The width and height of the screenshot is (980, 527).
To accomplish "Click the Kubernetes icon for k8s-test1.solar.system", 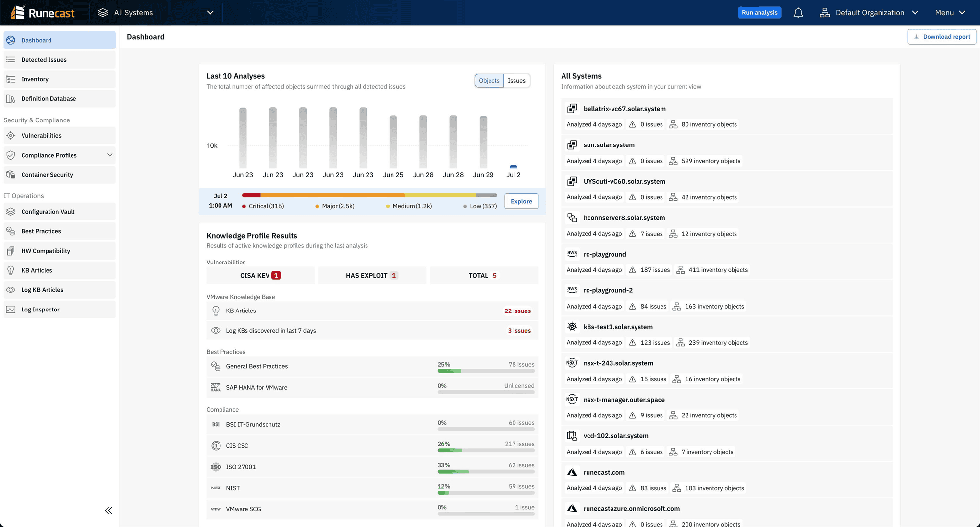I will [x=572, y=327].
